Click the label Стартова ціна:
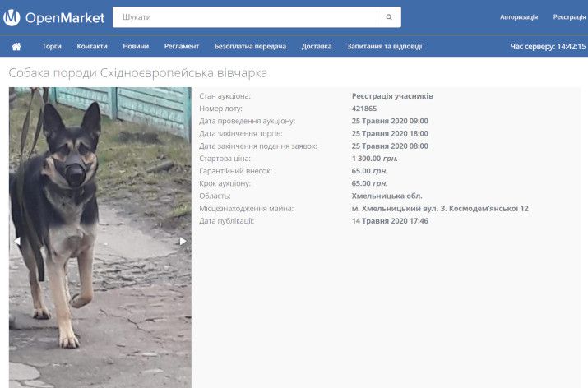 (x=225, y=158)
